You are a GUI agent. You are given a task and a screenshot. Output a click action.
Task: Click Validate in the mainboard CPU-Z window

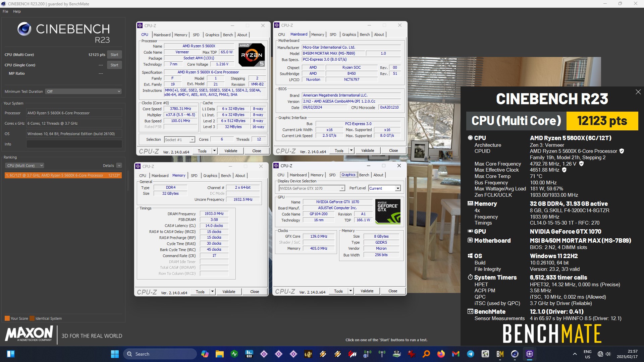[368, 151]
